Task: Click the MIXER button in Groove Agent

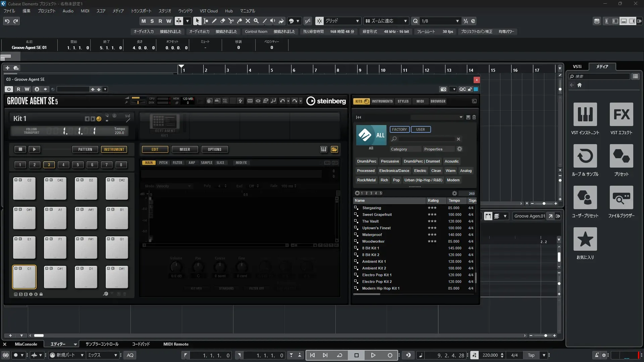Action: click(184, 149)
